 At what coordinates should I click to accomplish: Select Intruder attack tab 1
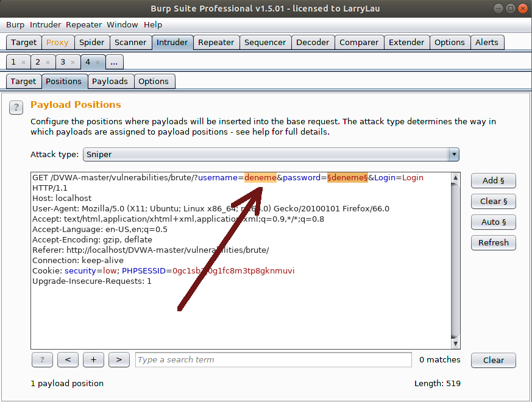point(13,62)
